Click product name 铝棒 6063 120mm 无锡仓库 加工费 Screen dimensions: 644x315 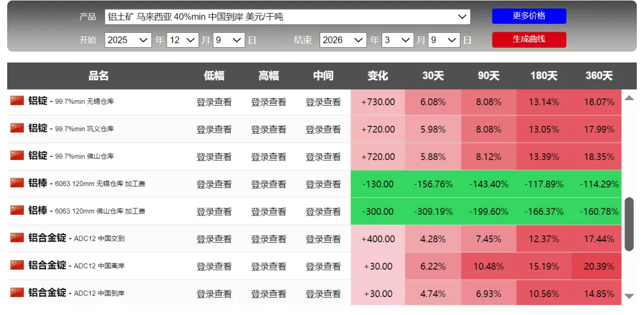click(x=86, y=184)
